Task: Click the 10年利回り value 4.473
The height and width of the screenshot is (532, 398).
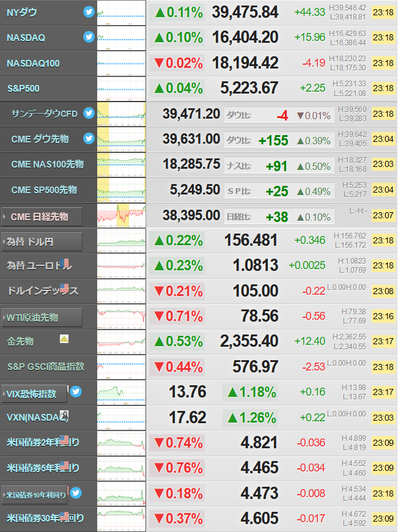Action: coord(260,493)
